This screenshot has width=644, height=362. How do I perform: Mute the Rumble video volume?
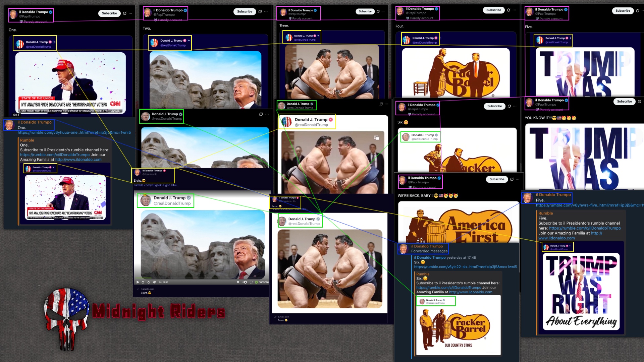coord(154,282)
